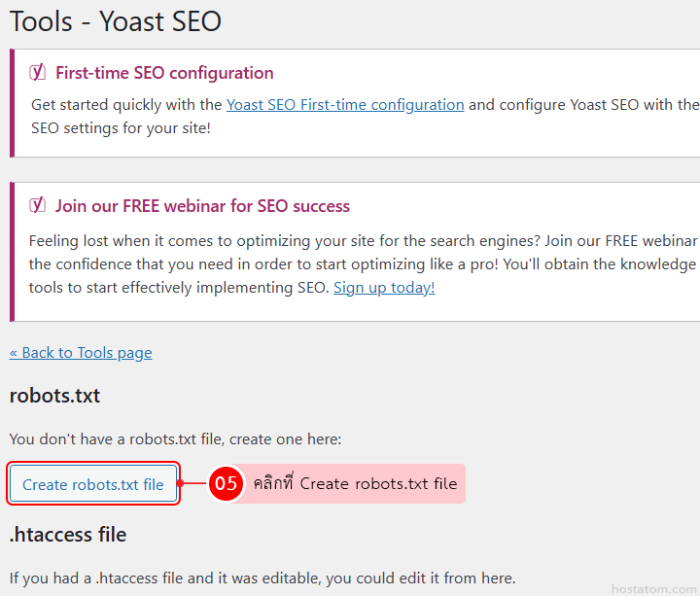700x596 pixels.
Task: Click the "Get started quickly with the" text
Action: pyautogui.click(x=126, y=105)
